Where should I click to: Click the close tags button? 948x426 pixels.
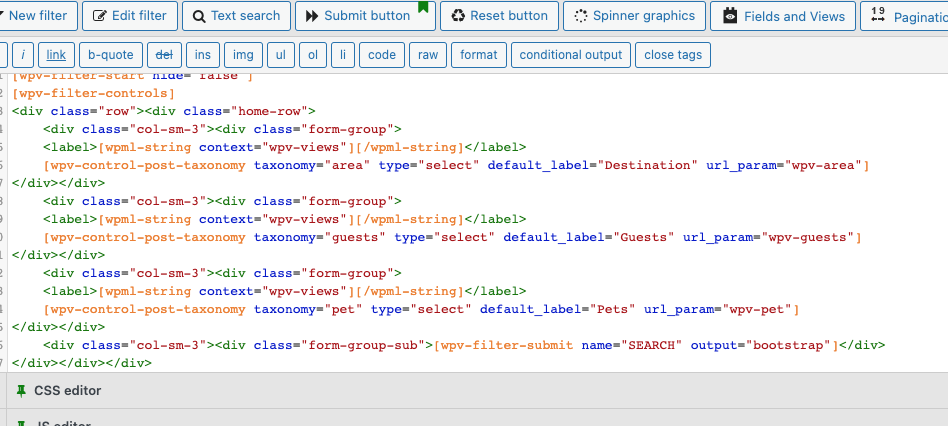(673, 55)
